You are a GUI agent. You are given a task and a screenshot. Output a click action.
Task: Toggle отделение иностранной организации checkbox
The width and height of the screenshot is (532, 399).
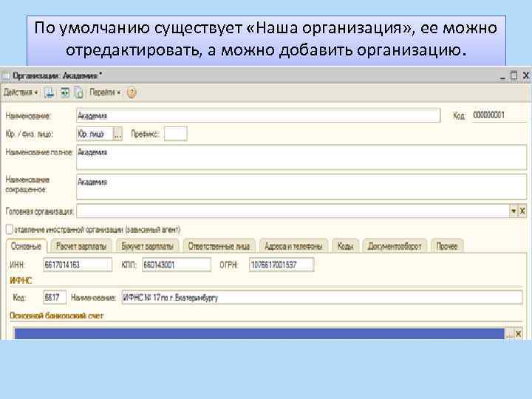coord(10,230)
